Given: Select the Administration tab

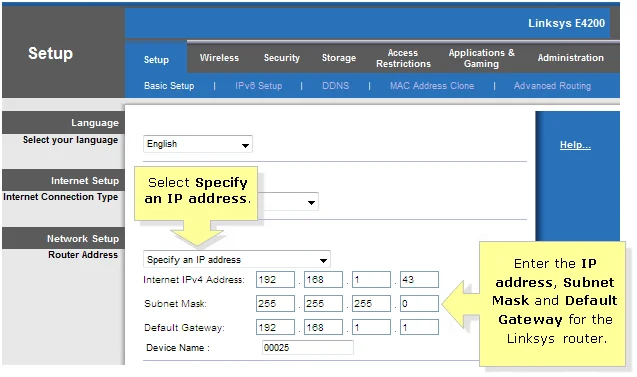Looking at the screenshot, I should pyautogui.click(x=570, y=58).
